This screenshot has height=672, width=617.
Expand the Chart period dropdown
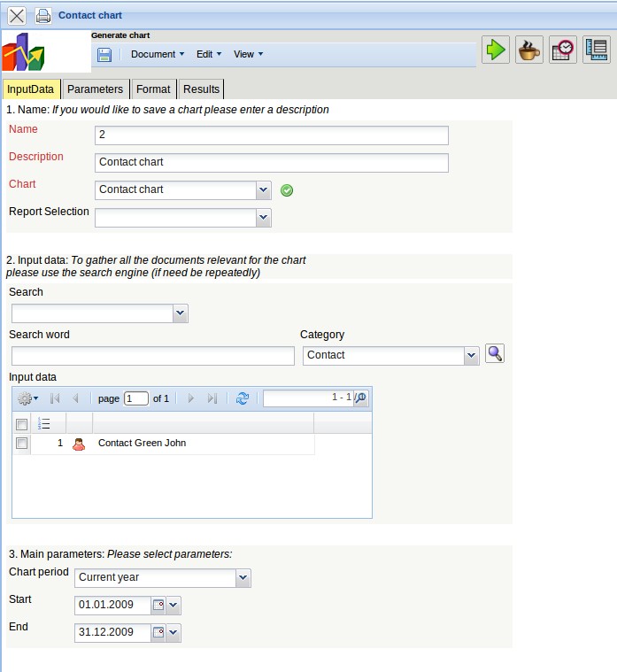(243, 578)
